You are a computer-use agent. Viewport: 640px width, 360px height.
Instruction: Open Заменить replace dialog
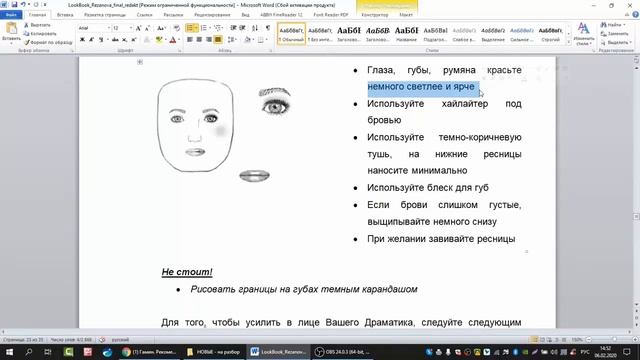tap(615, 33)
